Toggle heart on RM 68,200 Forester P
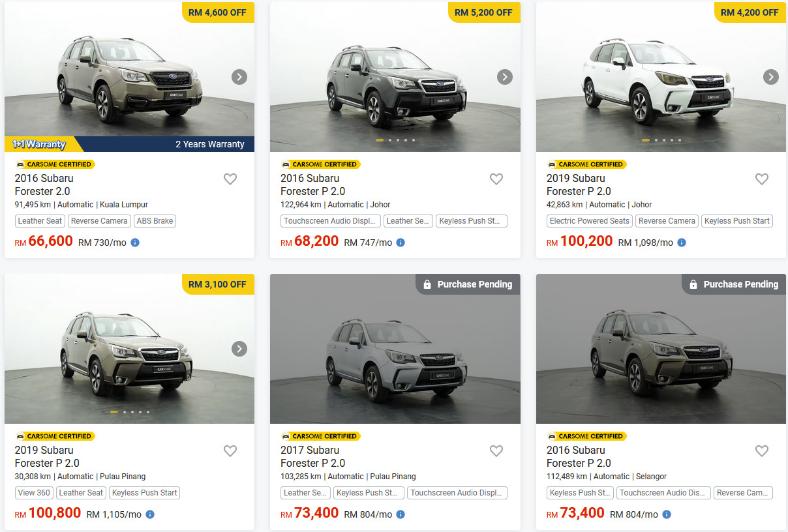 tap(496, 179)
